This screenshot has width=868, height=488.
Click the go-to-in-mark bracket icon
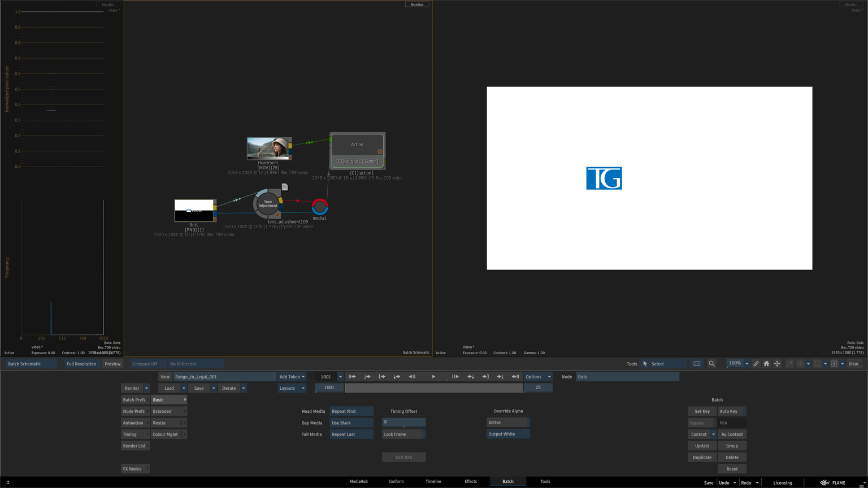click(382, 377)
